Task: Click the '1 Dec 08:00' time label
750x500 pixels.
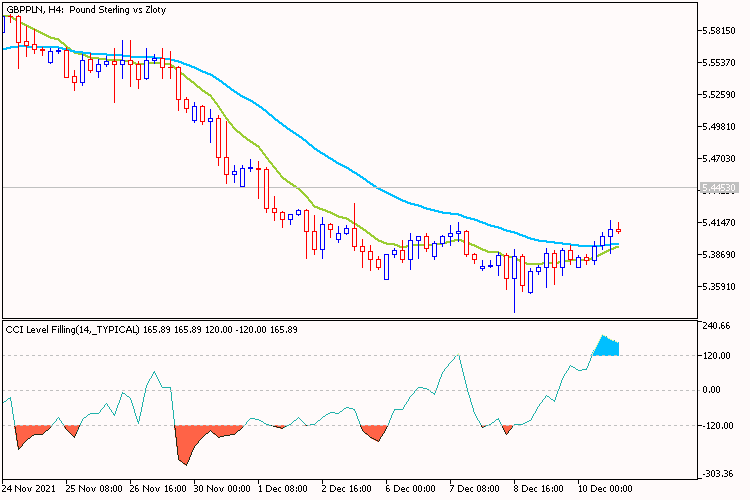Action: [283, 489]
